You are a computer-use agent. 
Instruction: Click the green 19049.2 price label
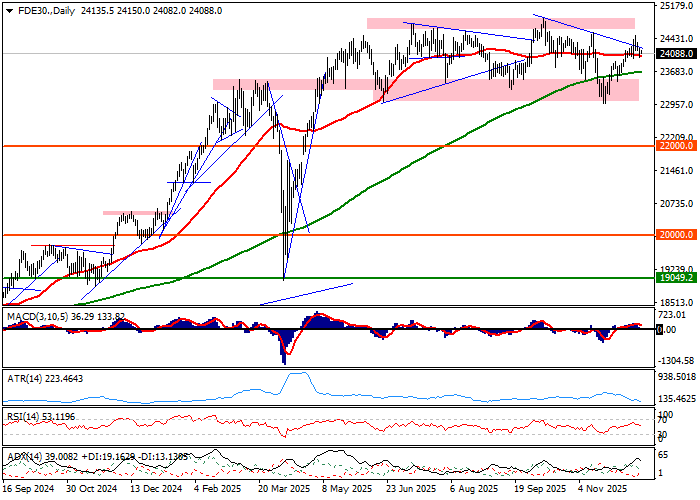[x=676, y=279]
